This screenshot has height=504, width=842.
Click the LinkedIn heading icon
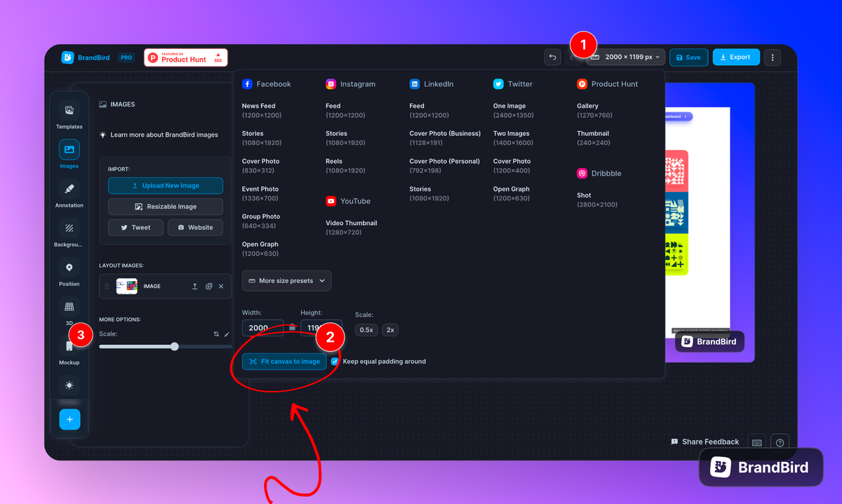pyautogui.click(x=414, y=84)
